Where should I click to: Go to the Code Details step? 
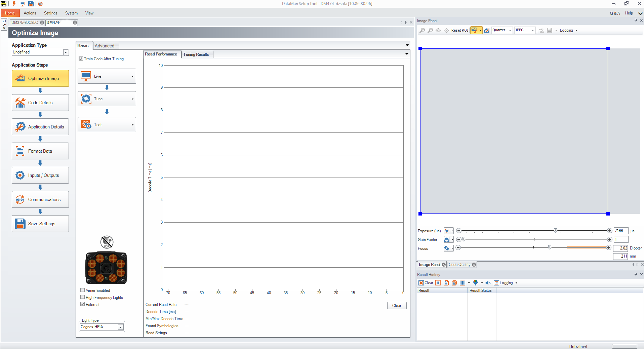click(40, 103)
